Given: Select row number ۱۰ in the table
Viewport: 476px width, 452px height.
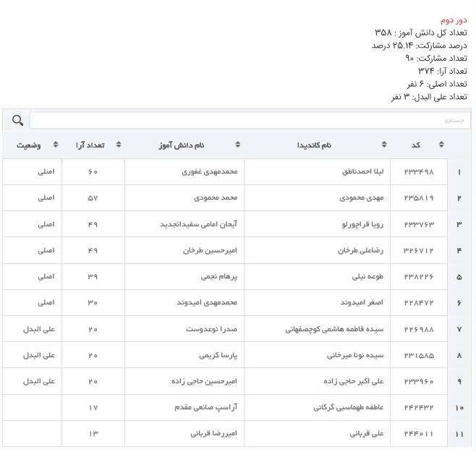Looking at the screenshot, I should (459, 408).
